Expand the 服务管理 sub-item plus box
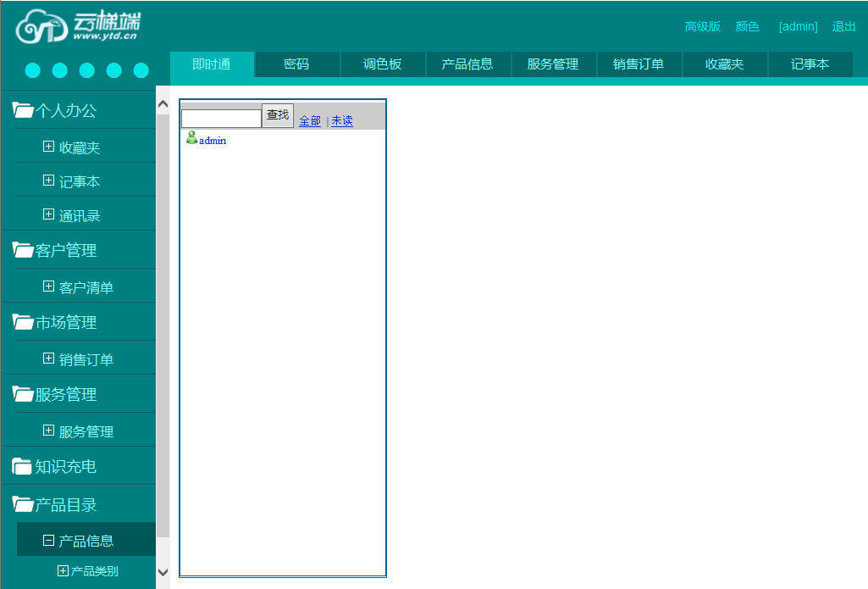Screen dimensions: 868x589 [x=49, y=430]
